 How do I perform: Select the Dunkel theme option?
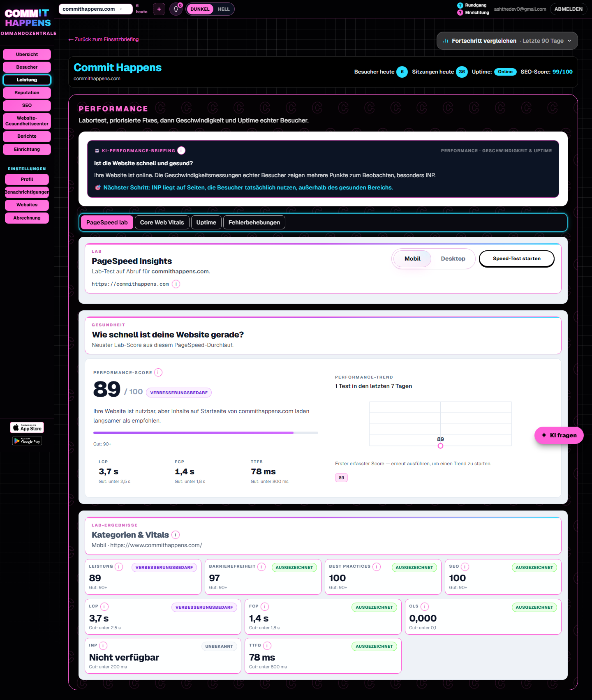[x=200, y=9]
